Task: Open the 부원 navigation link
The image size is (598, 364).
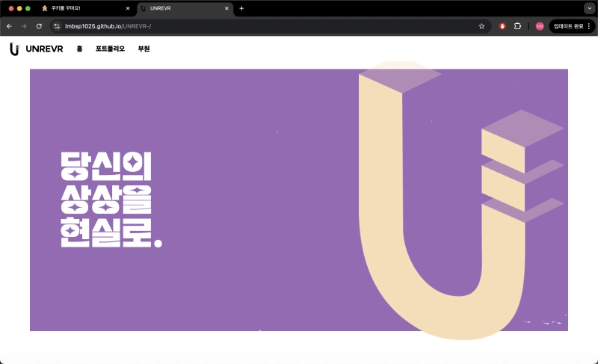Action: [x=144, y=49]
